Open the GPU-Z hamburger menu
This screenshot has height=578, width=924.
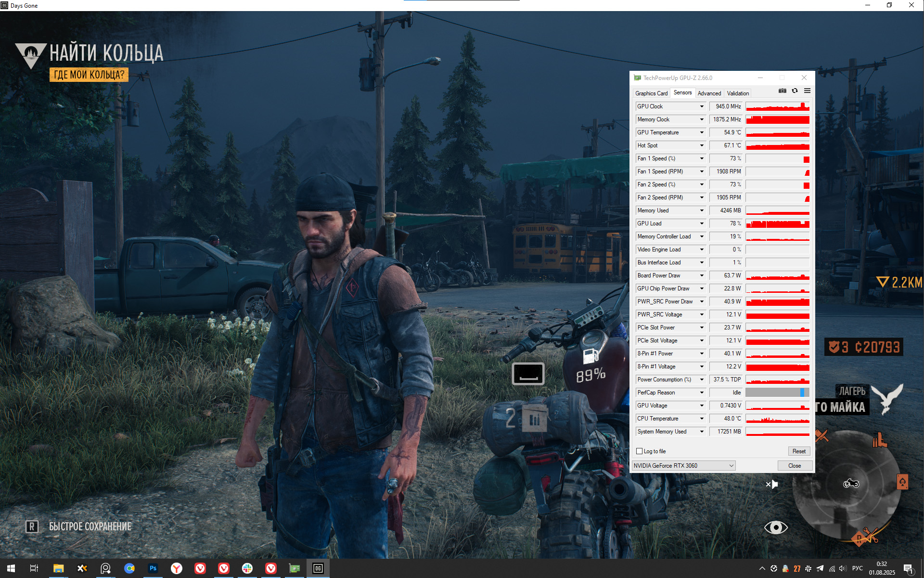[x=807, y=91]
